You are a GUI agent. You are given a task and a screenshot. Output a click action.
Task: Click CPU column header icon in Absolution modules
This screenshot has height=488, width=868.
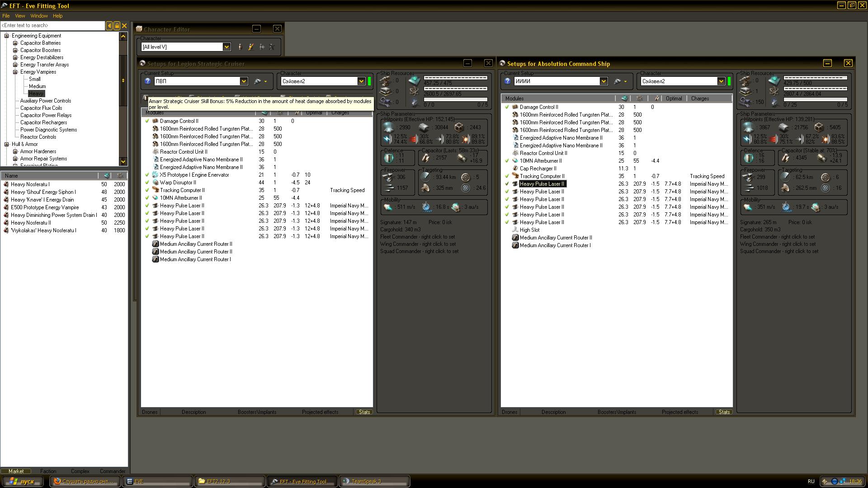coord(624,99)
